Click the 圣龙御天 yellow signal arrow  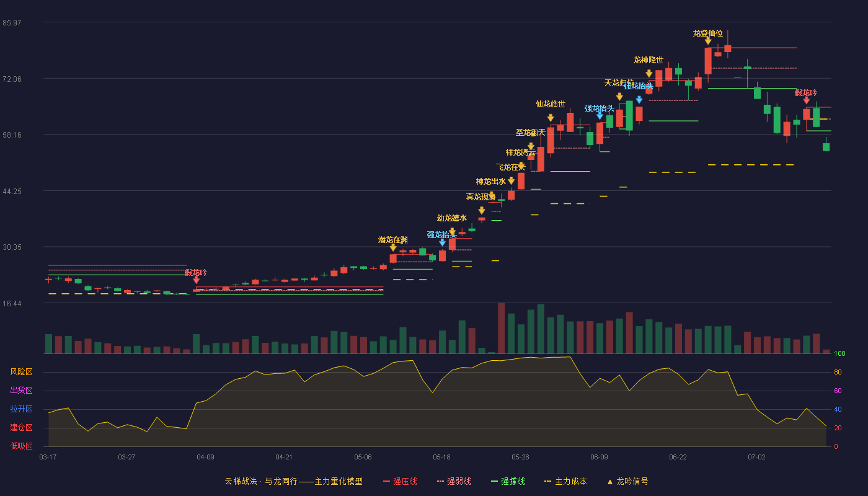coord(531,146)
